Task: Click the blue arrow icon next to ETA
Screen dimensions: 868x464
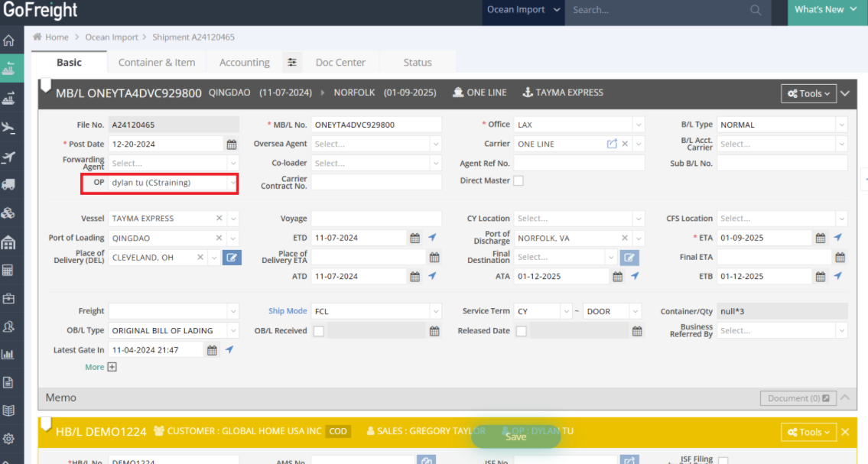Action: tap(837, 238)
